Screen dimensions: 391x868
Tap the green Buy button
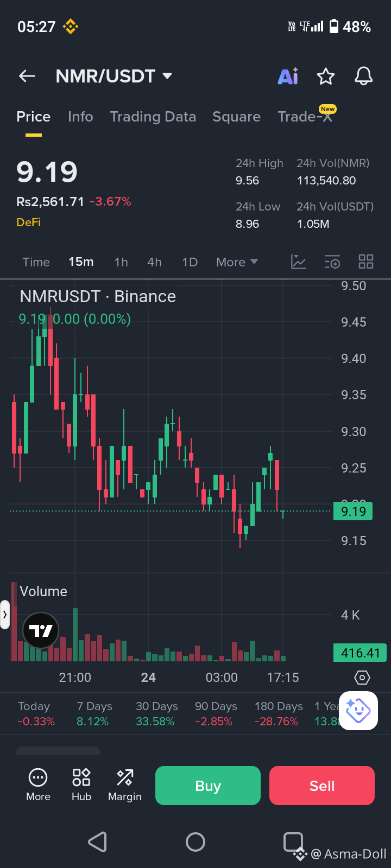(x=208, y=786)
